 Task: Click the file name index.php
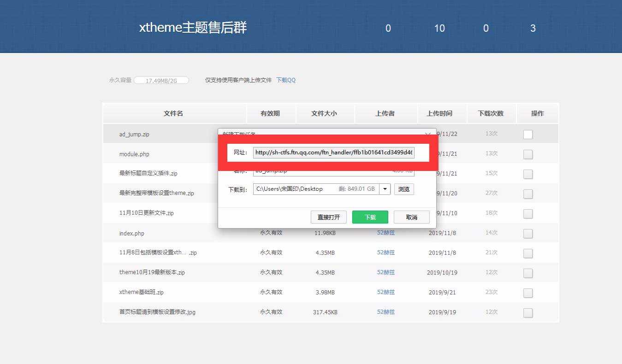pos(132,234)
